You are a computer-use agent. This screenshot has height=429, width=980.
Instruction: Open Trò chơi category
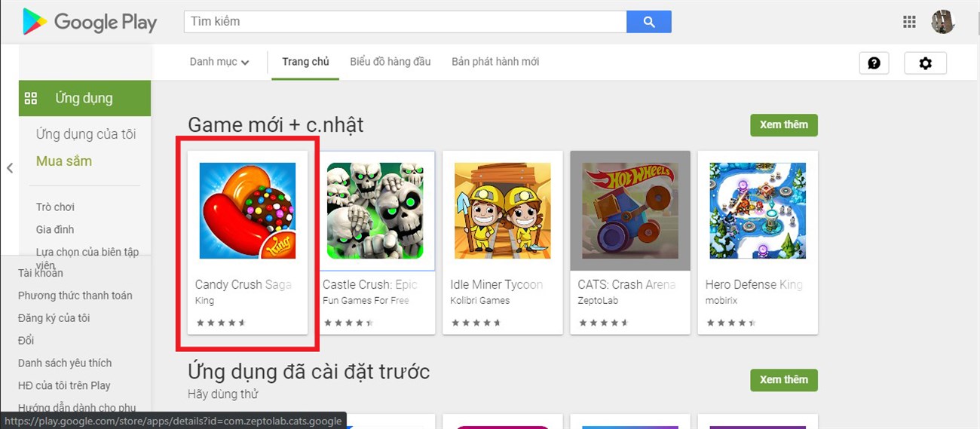pyautogui.click(x=55, y=207)
